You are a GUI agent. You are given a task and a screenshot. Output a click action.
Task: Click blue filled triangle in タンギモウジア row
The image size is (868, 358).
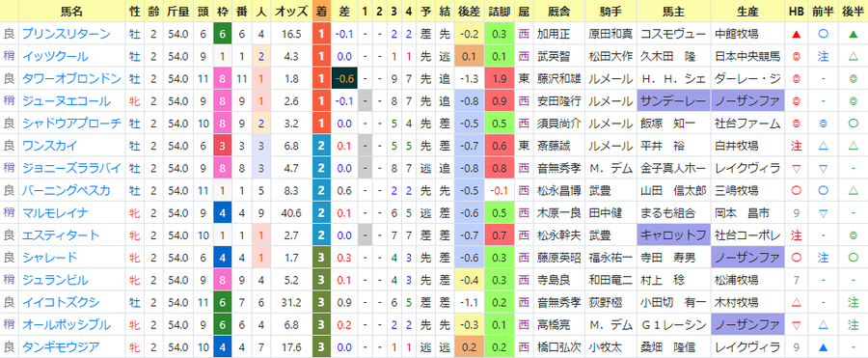pos(824,347)
